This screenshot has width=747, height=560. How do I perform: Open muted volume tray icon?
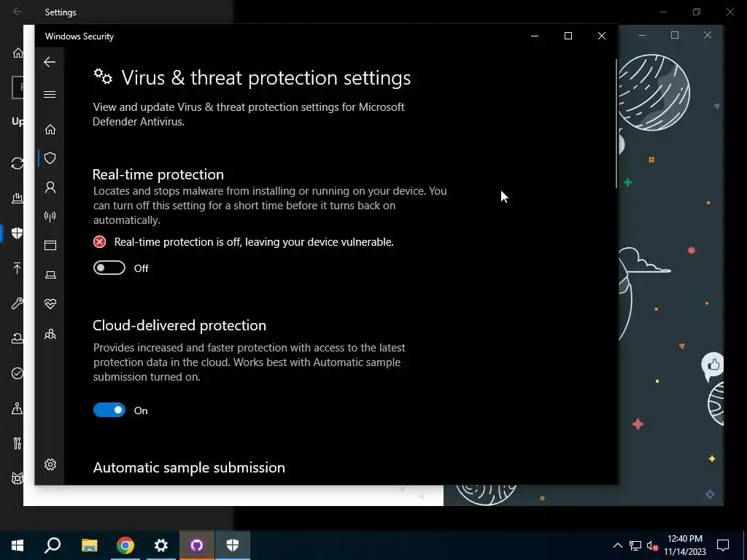652,545
